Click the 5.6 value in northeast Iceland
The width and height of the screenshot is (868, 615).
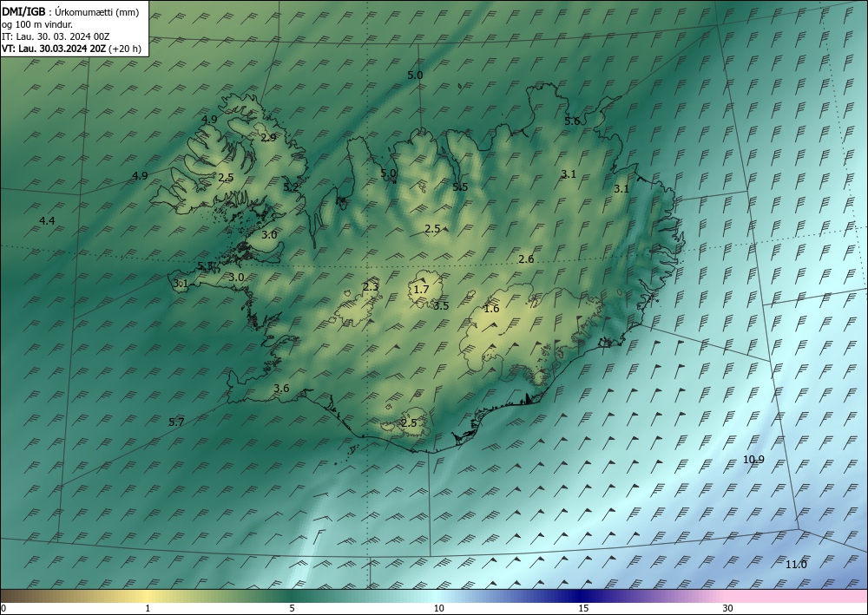(572, 121)
